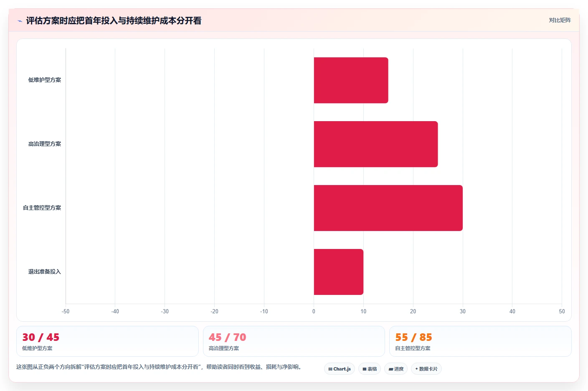Click the Chart.js tag chip
The height and width of the screenshot is (391, 588).
340,369
